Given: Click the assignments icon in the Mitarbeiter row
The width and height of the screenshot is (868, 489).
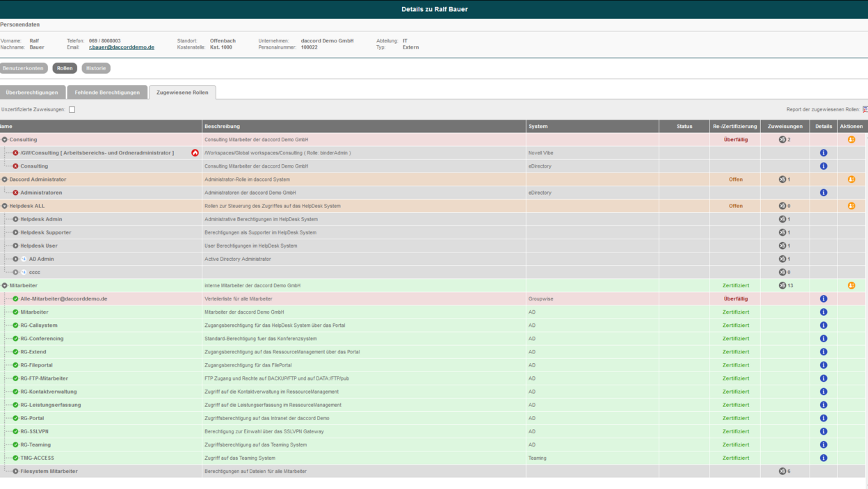Looking at the screenshot, I should 782,286.
